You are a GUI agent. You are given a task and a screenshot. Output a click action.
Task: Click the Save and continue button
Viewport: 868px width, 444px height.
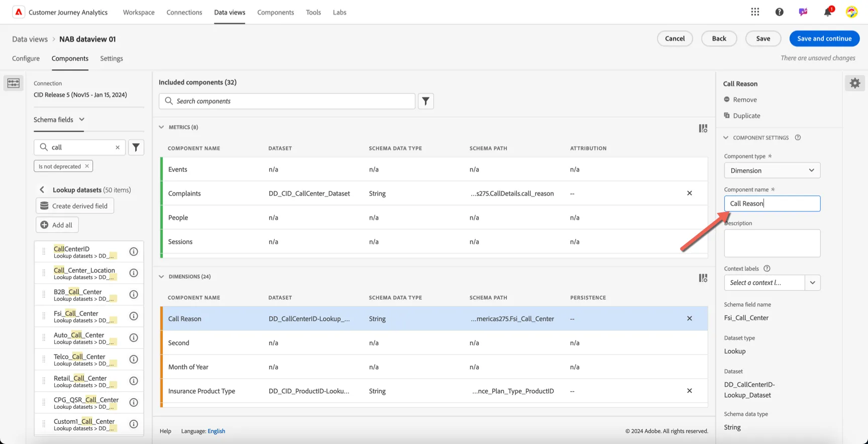(824, 39)
